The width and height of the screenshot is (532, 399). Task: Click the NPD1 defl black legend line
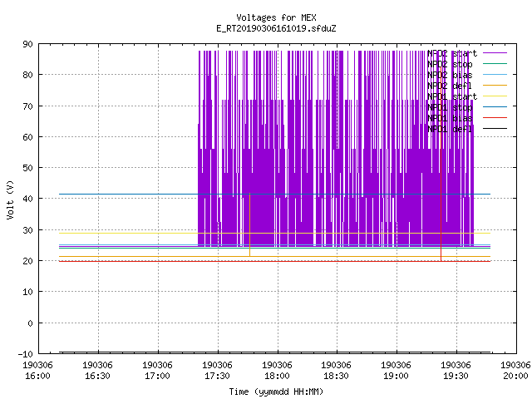point(495,129)
